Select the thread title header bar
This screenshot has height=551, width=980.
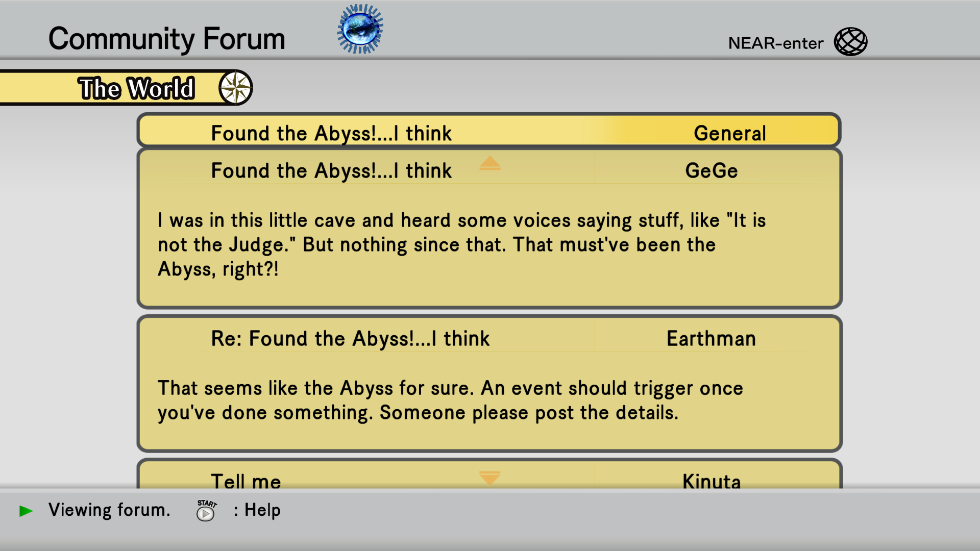pyautogui.click(x=332, y=133)
